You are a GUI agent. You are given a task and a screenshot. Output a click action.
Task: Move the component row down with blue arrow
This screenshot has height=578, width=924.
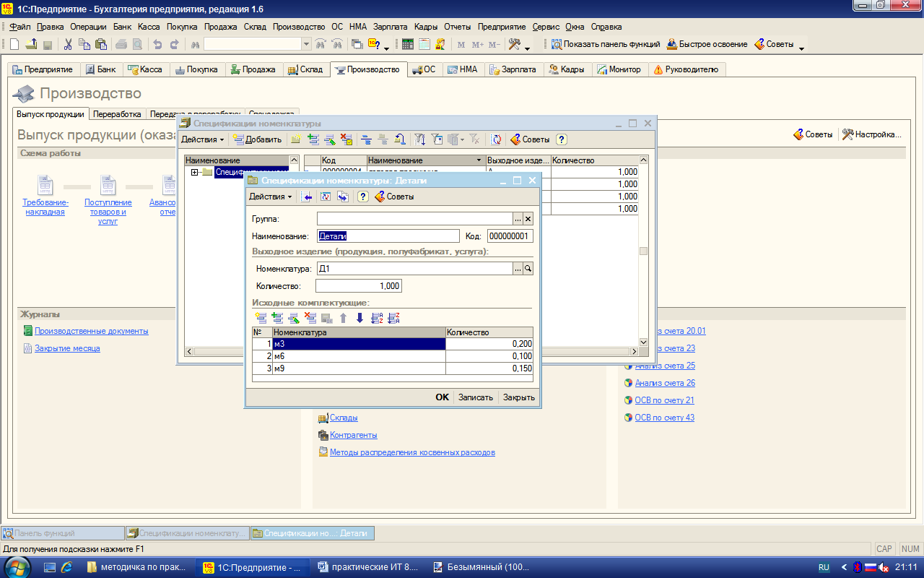pos(359,318)
